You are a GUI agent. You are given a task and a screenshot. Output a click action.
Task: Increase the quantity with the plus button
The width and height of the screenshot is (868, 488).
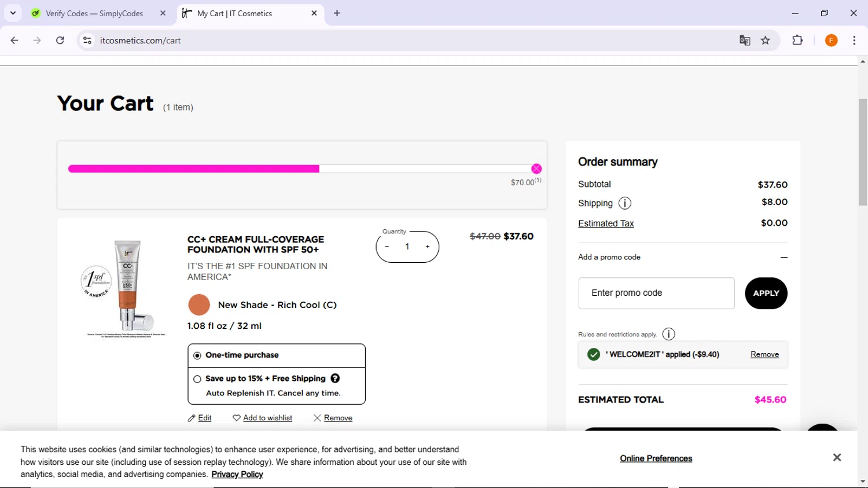tap(428, 247)
